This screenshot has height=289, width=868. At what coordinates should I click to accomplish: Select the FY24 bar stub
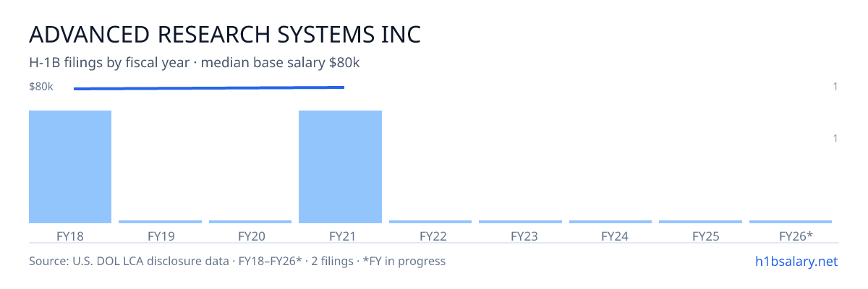click(610, 222)
